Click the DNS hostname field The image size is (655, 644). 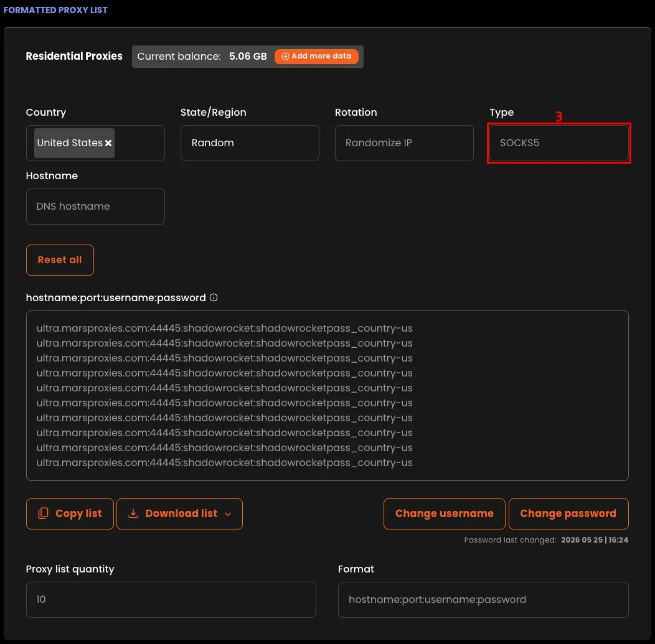click(x=95, y=207)
